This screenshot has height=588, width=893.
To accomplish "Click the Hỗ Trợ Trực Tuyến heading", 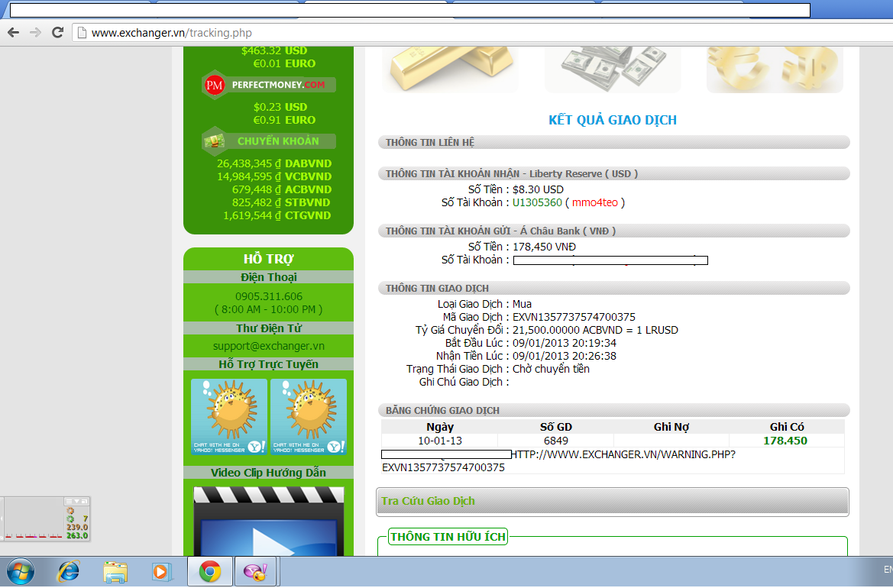I will [268, 364].
